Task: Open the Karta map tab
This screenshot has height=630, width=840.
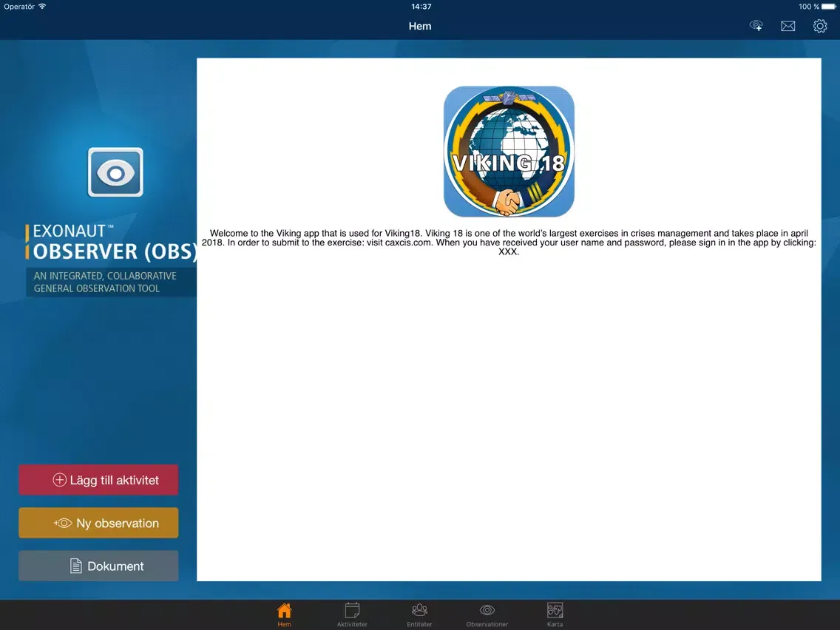Action: 555,614
